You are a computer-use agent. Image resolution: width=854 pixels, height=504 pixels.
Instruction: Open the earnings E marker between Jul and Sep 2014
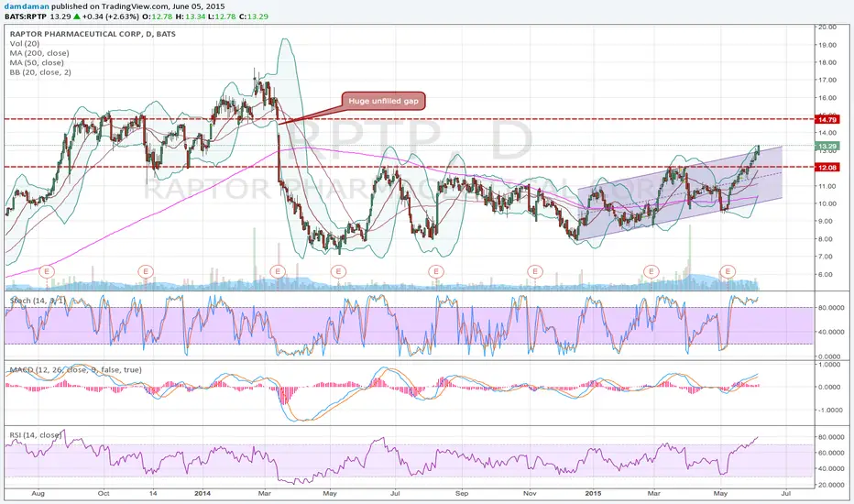pos(436,271)
